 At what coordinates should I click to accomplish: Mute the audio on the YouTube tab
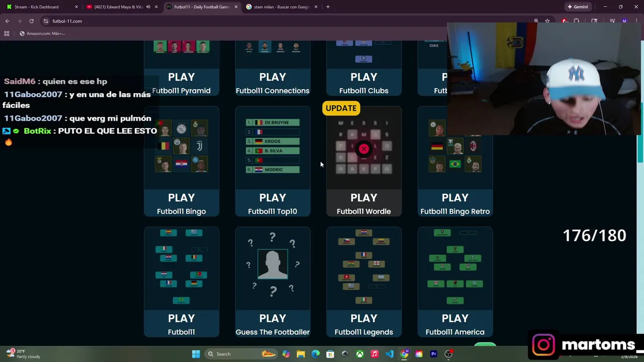[x=148, y=7]
